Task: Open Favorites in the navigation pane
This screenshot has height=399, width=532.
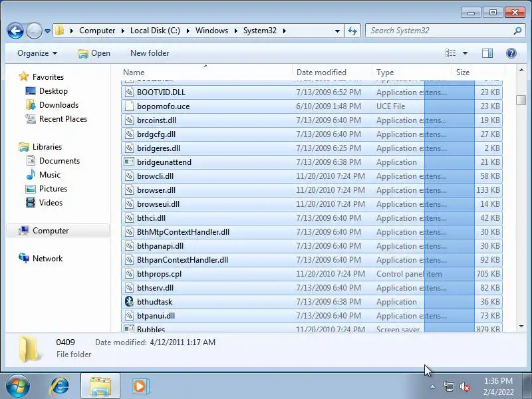Action: coord(48,77)
